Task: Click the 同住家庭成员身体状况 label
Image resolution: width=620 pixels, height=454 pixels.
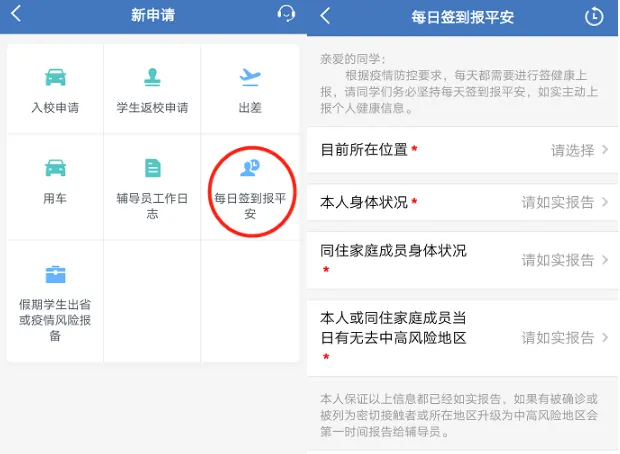Action: click(x=393, y=251)
